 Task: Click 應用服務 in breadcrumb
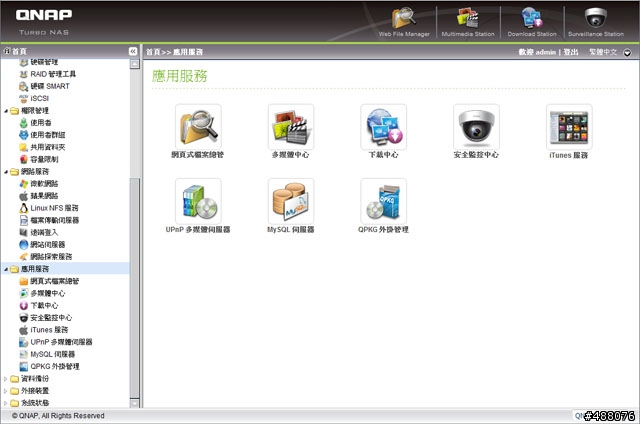188,52
